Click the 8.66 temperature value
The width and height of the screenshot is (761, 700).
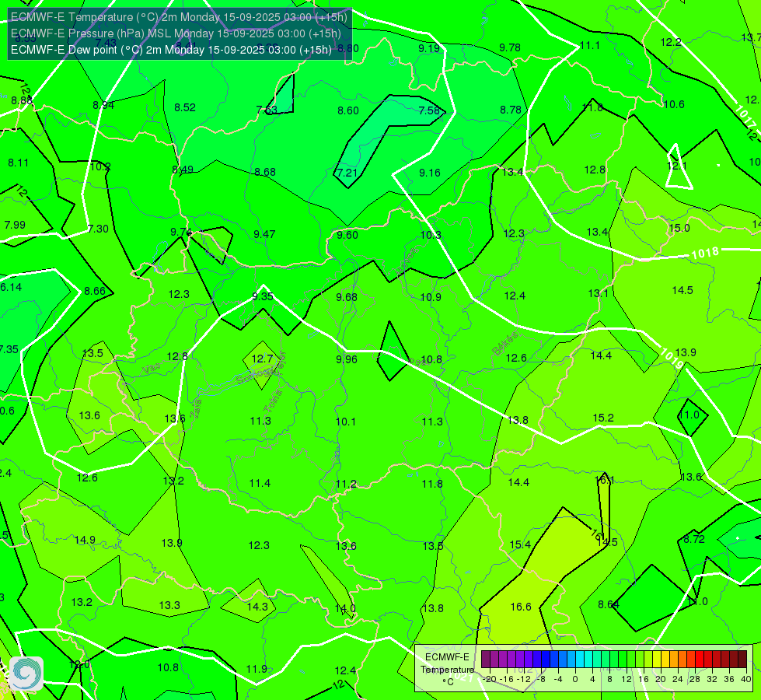[95, 291]
